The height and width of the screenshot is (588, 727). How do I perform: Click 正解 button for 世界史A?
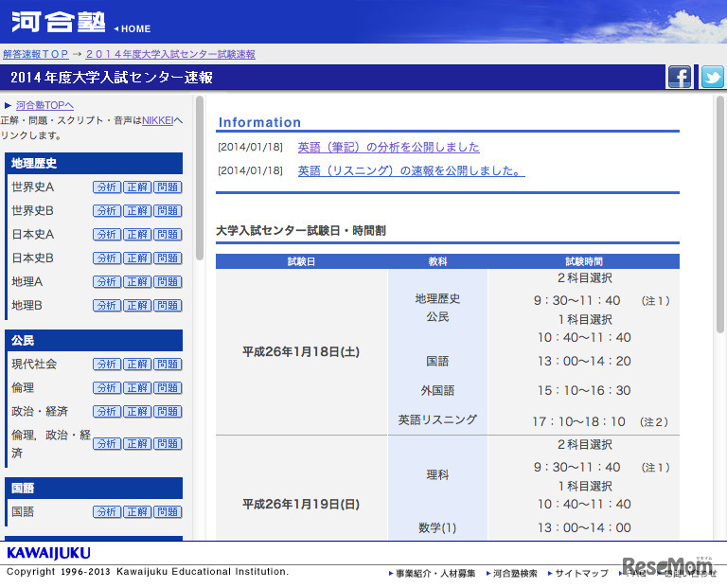[x=137, y=187]
